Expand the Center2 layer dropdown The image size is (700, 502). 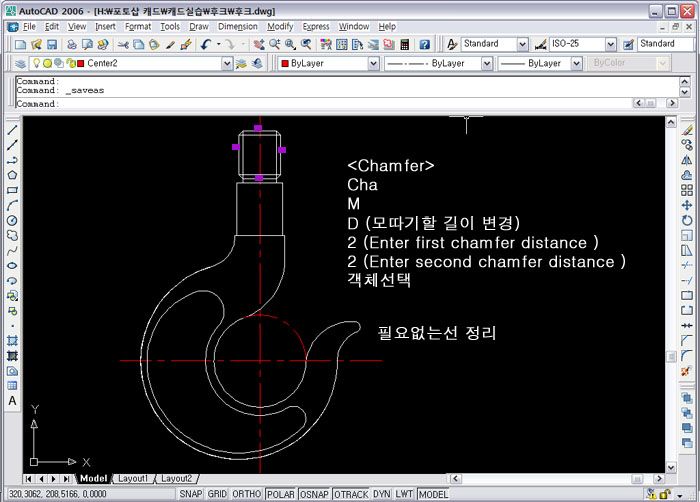pos(227,63)
